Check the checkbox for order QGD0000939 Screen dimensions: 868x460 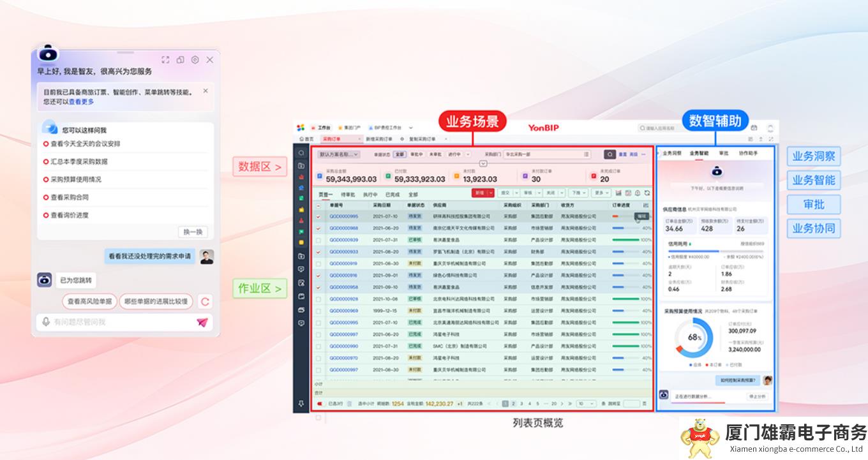pos(318,240)
